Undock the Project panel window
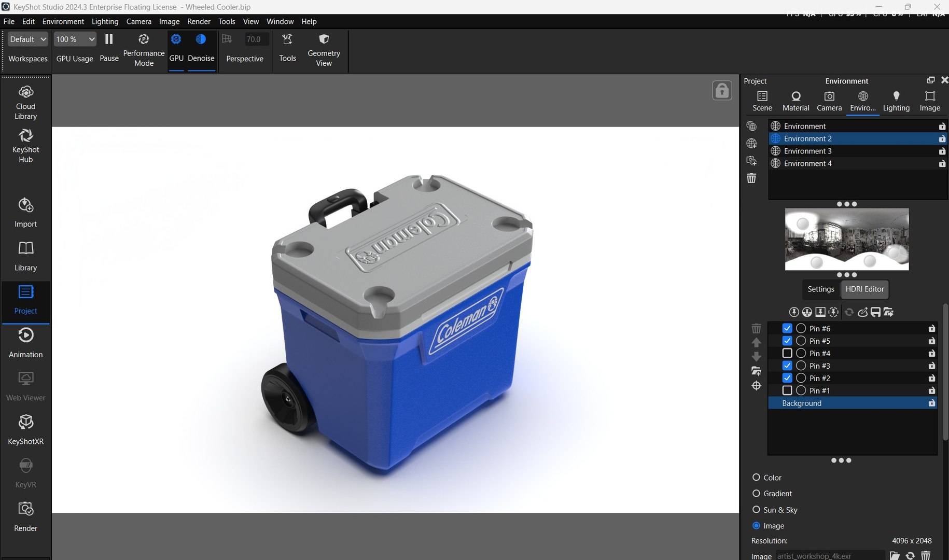Screen dimensions: 949x560 click(x=931, y=80)
